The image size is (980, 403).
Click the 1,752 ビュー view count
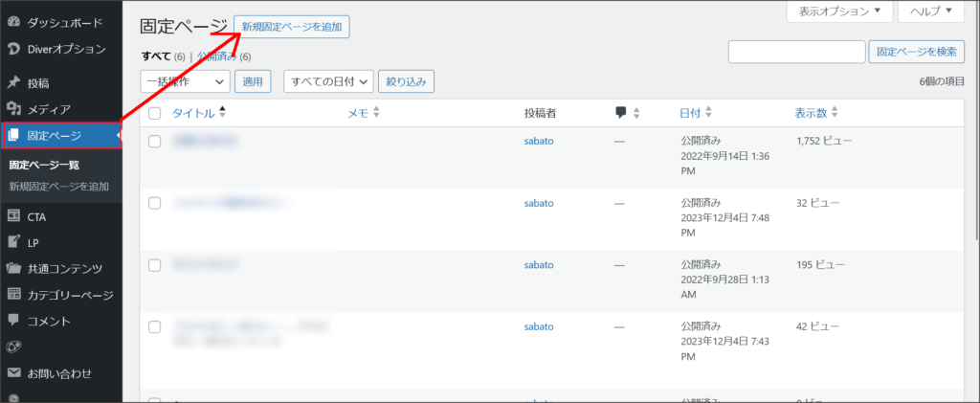coord(824,141)
